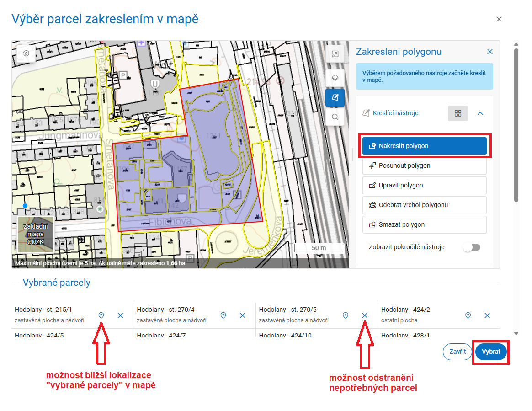
Task: Locate parcel Hodolany st. 215/1 on map
Action: point(101,315)
